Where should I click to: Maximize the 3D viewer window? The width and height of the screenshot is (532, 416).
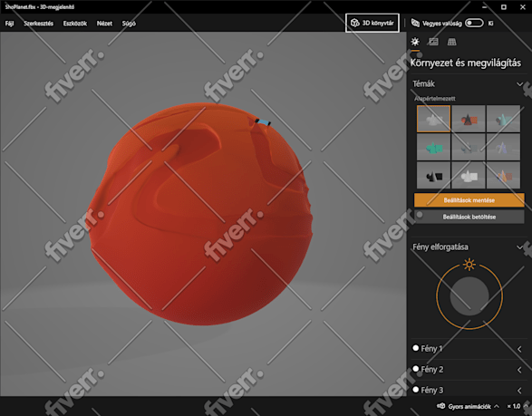[x=504, y=6]
